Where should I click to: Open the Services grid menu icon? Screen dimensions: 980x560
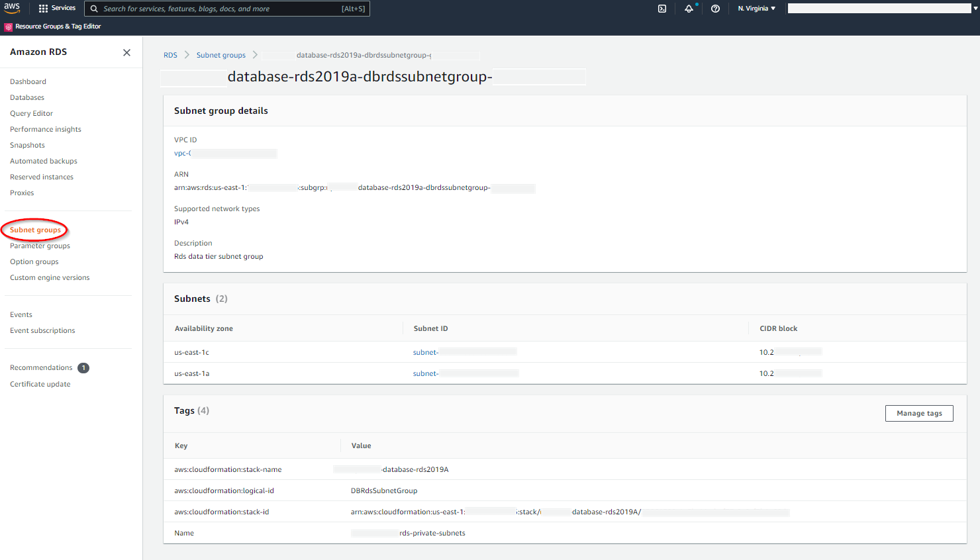[41, 8]
